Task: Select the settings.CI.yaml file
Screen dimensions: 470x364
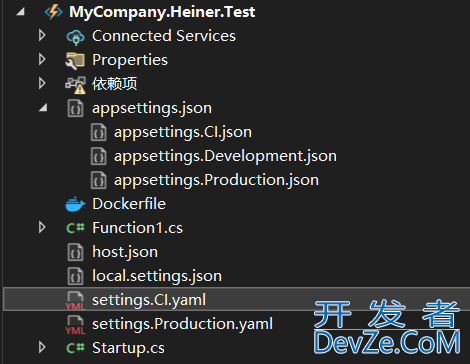Action: point(237,299)
